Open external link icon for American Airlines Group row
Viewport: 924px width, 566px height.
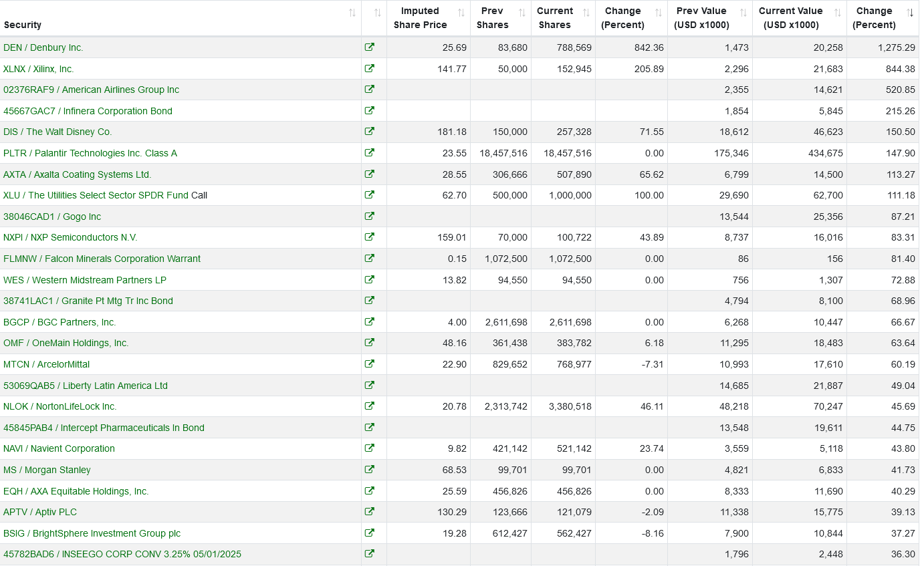(x=370, y=90)
